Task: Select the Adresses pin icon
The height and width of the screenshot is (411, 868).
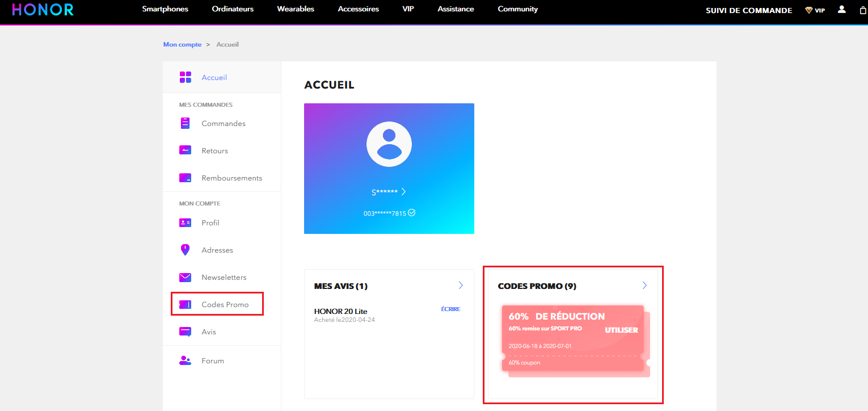Action: (184, 249)
